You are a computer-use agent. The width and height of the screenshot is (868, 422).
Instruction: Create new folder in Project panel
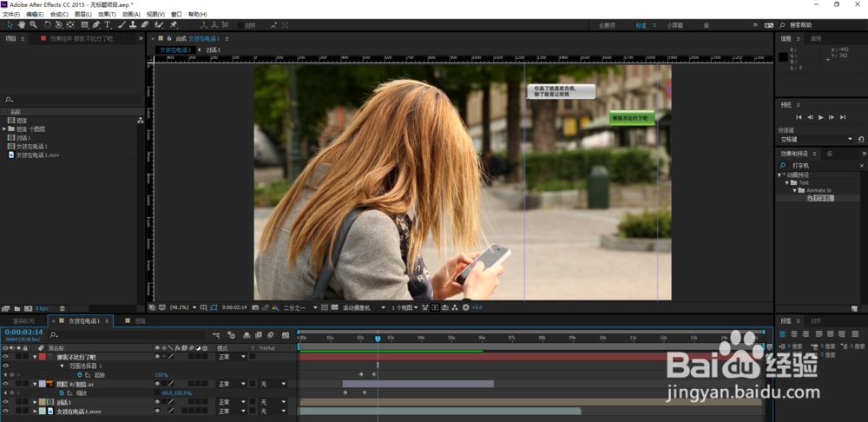click(16, 308)
